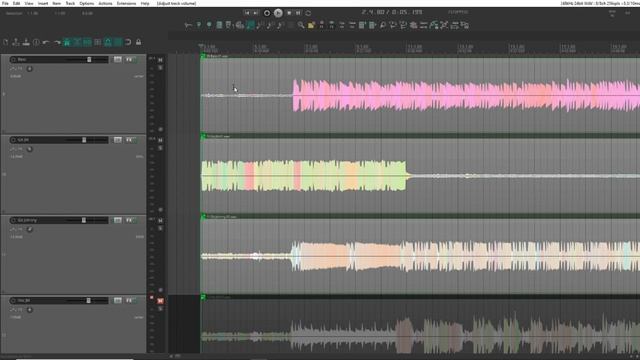Pause playback with transport Pause button
640x360 pixels.
click(x=298, y=13)
